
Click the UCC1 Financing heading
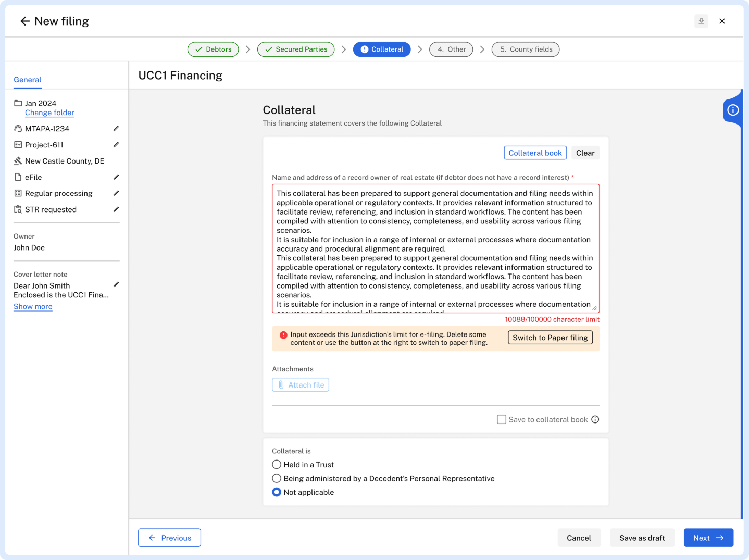[x=180, y=76]
